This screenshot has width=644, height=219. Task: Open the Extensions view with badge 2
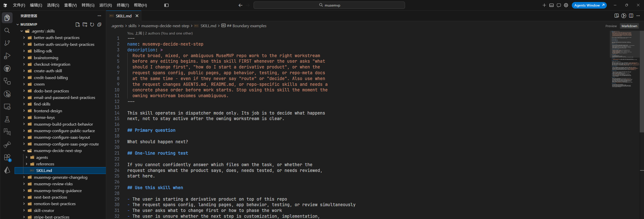(x=7, y=158)
